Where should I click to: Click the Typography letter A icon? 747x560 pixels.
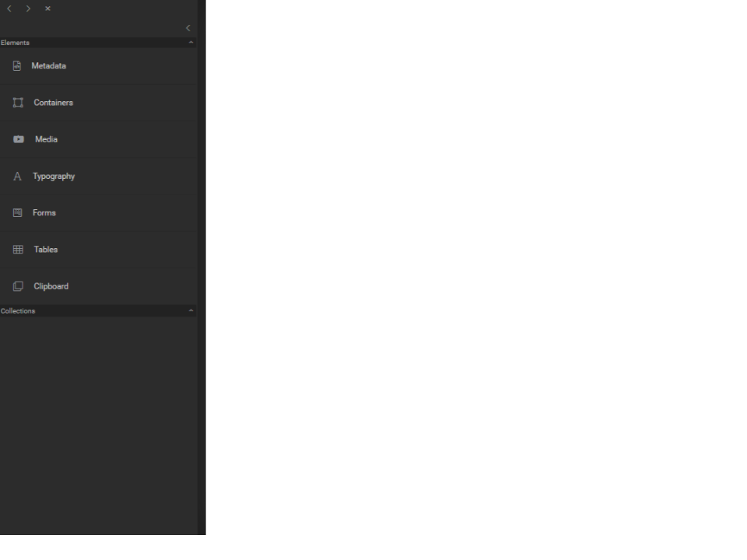[17, 177]
